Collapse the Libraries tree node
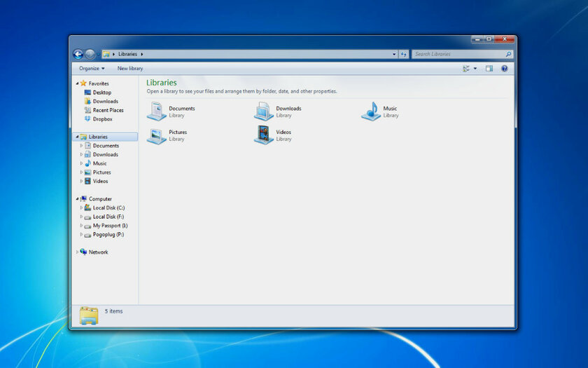This screenshot has width=588, height=368. tap(77, 137)
